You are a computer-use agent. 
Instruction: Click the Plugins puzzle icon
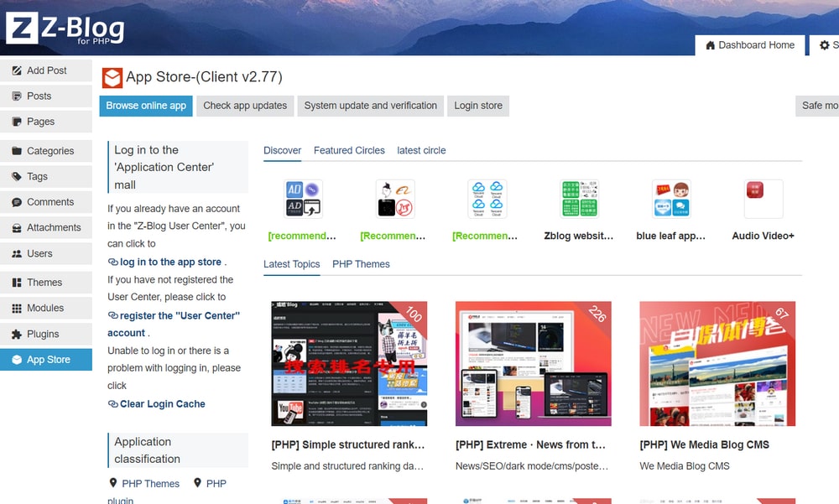[x=17, y=335]
